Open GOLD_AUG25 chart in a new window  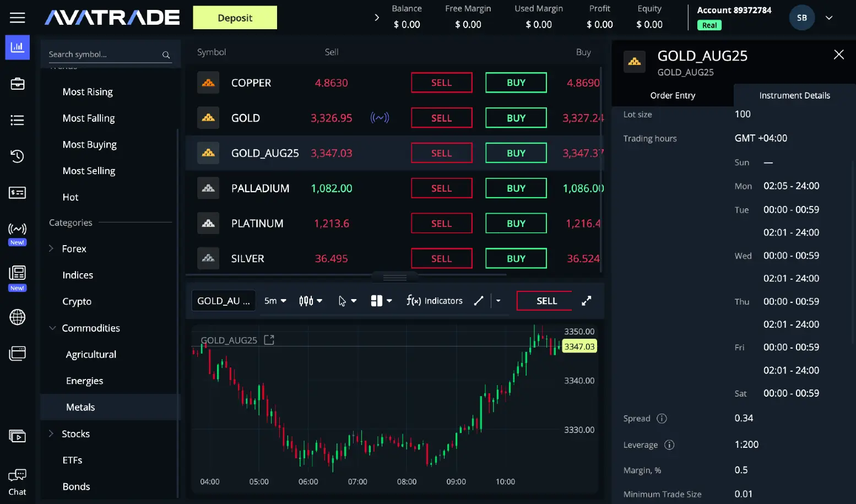[x=269, y=340]
